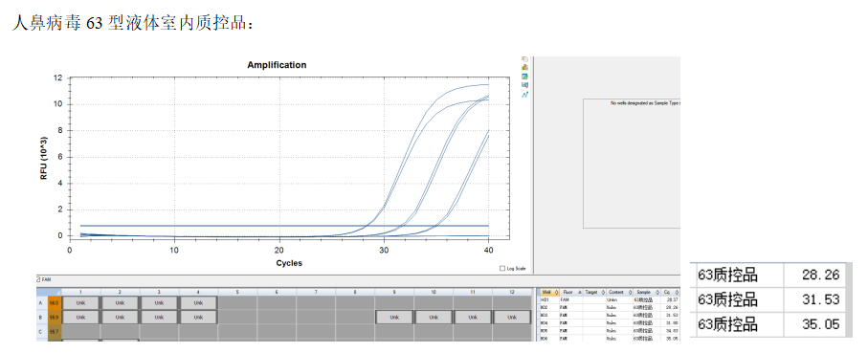Click the RFU (10^3) axis label
The height and width of the screenshot is (353, 868).
pyautogui.click(x=44, y=158)
